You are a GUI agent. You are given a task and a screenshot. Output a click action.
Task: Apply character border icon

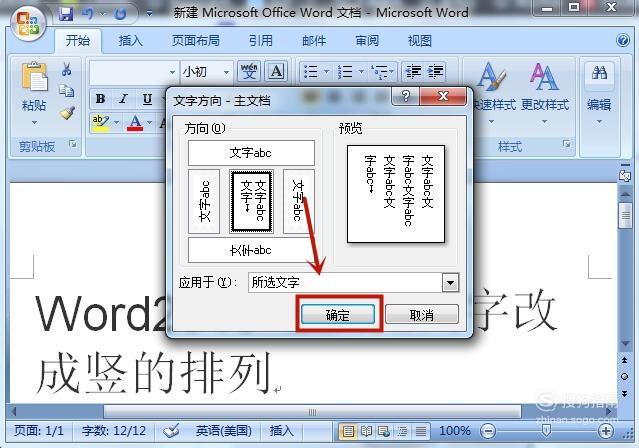coord(276,71)
